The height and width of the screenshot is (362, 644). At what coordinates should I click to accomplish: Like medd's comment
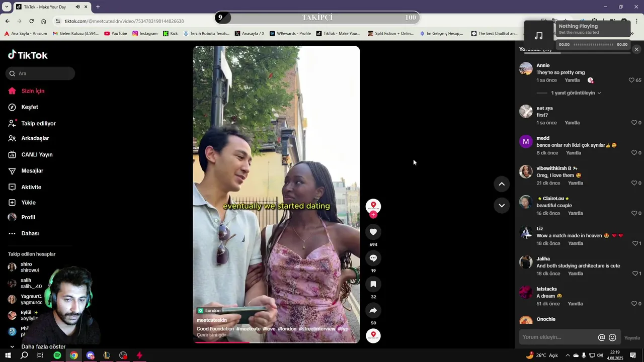pyautogui.click(x=634, y=153)
